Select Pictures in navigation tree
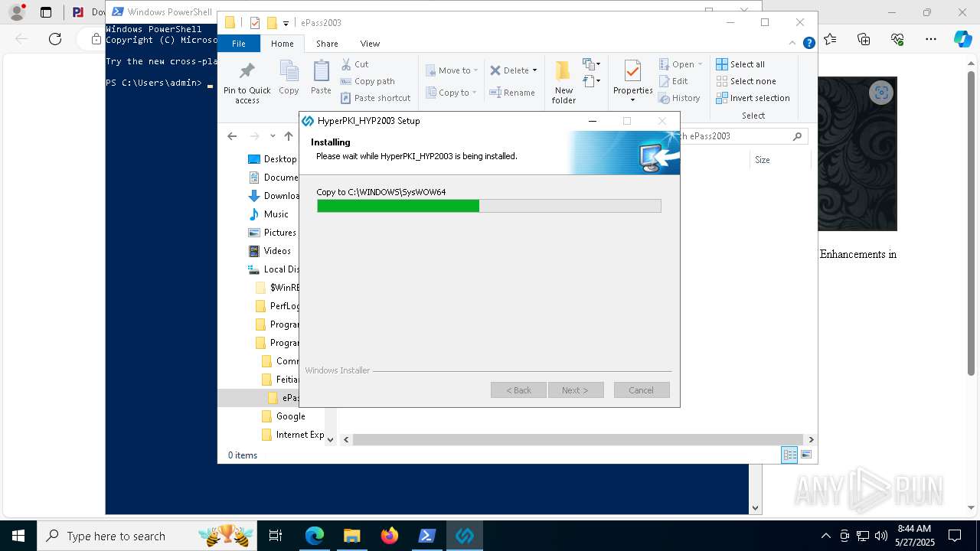Viewport: 980px width, 551px height. pos(272,233)
